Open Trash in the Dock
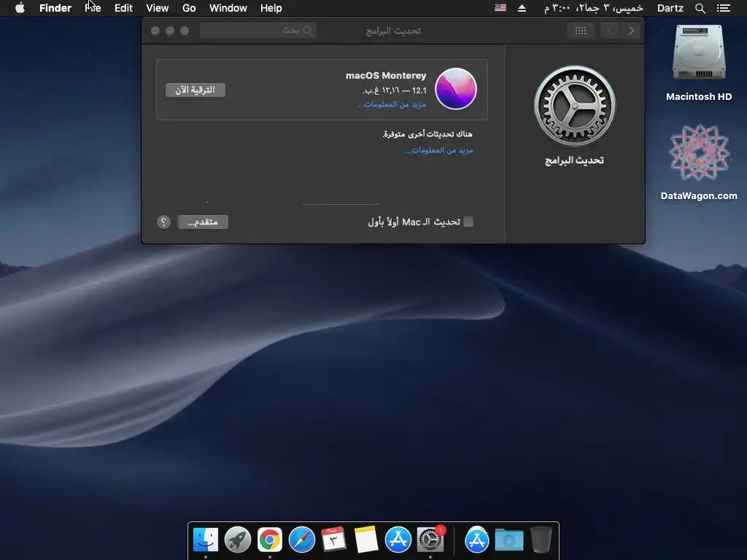The height and width of the screenshot is (560, 747). coord(541,540)
